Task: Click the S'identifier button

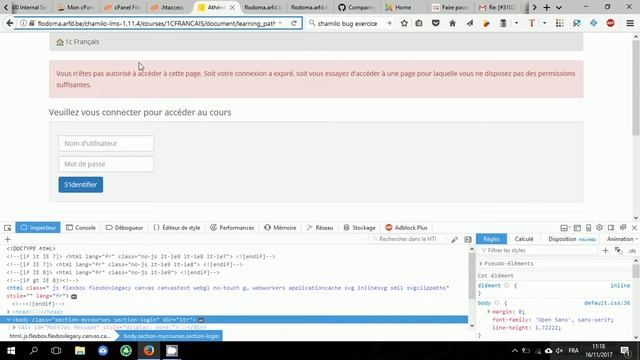Action: pos(81,184)
